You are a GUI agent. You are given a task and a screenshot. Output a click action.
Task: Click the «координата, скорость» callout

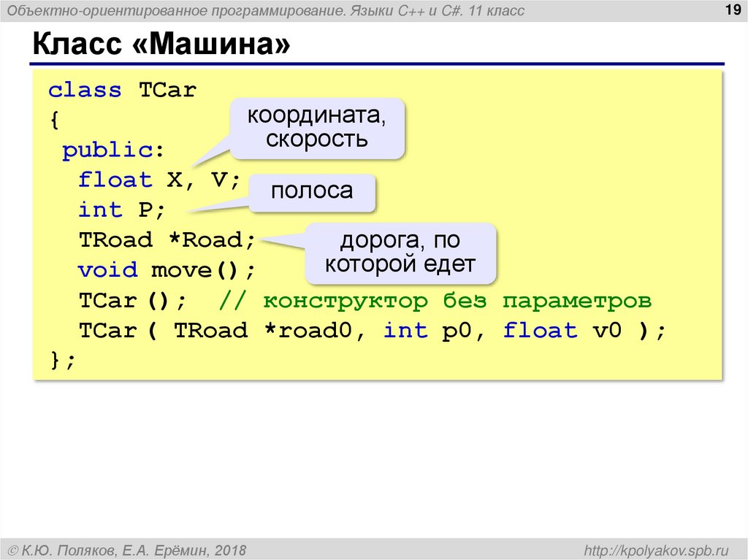coord(317,128)
